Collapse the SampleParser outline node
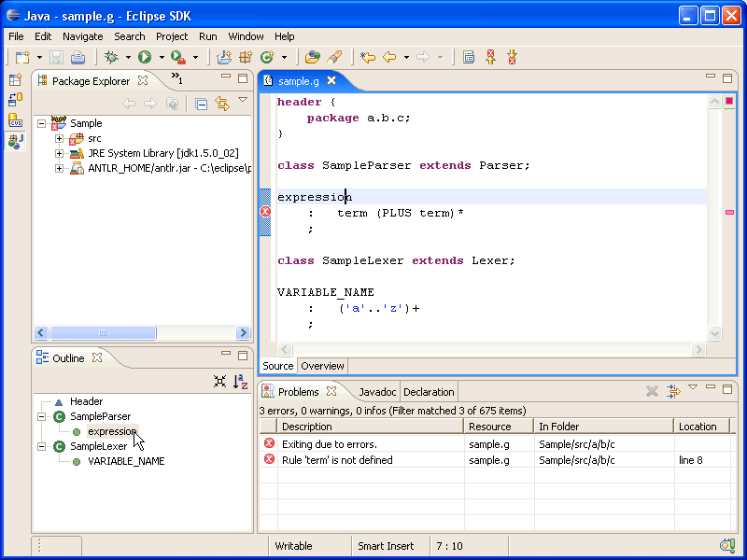747x560 pixels. tap(41, 416)
